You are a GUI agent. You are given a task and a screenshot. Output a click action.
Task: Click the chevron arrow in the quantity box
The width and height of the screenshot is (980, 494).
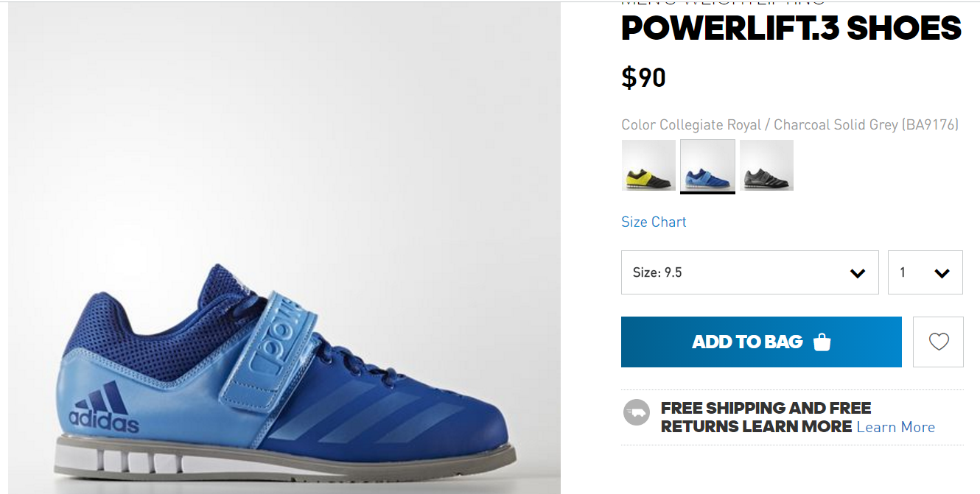[942, 273]
